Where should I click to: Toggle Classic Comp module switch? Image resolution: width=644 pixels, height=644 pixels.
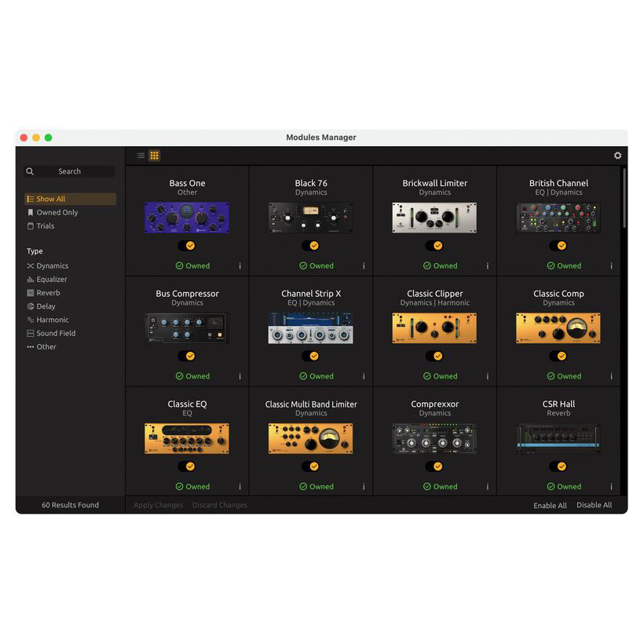pos(558,356)
